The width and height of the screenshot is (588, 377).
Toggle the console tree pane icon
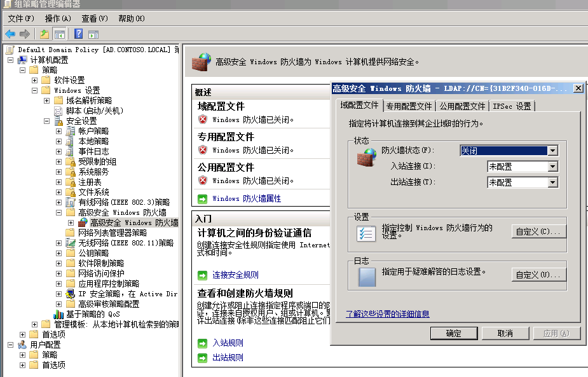59,34
